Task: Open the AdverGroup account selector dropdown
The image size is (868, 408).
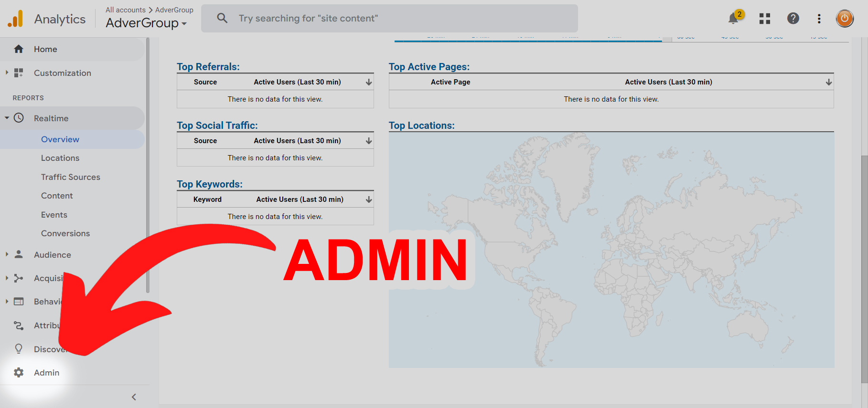Action: 146,23
